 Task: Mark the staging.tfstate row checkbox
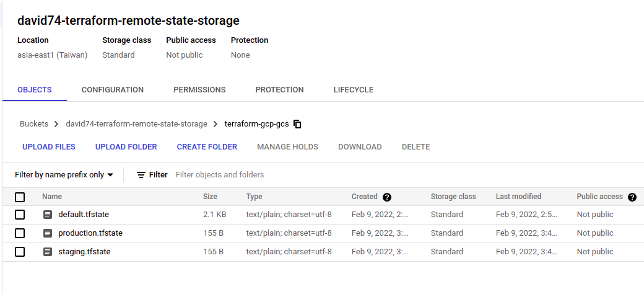20,252
